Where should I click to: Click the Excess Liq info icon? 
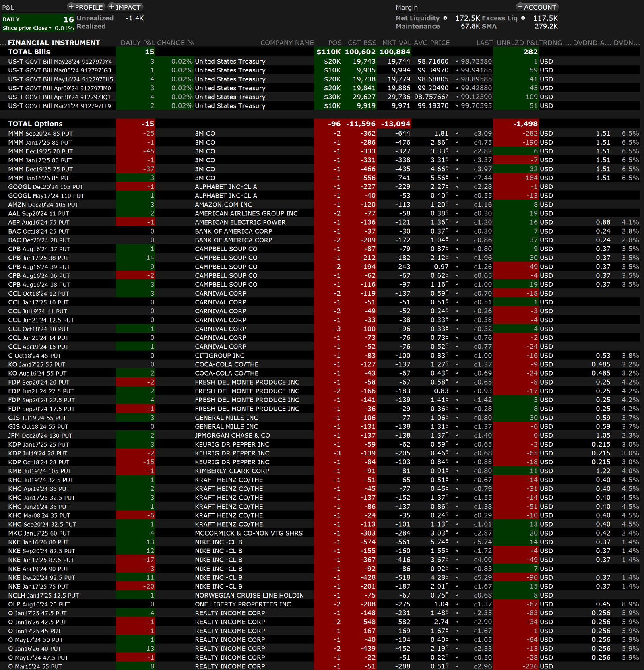click(x=523, y=18)
